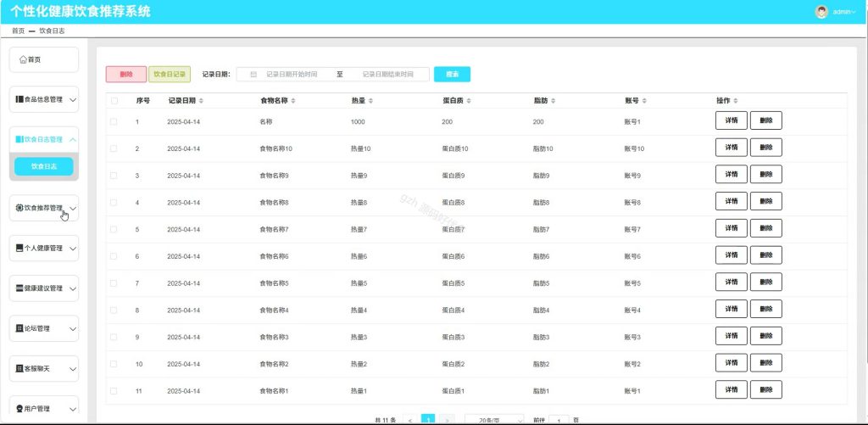Viewport: 868px width, 425px height.
Task: Check the row 1 checkbox (名称)
Action: pos(114,122)
